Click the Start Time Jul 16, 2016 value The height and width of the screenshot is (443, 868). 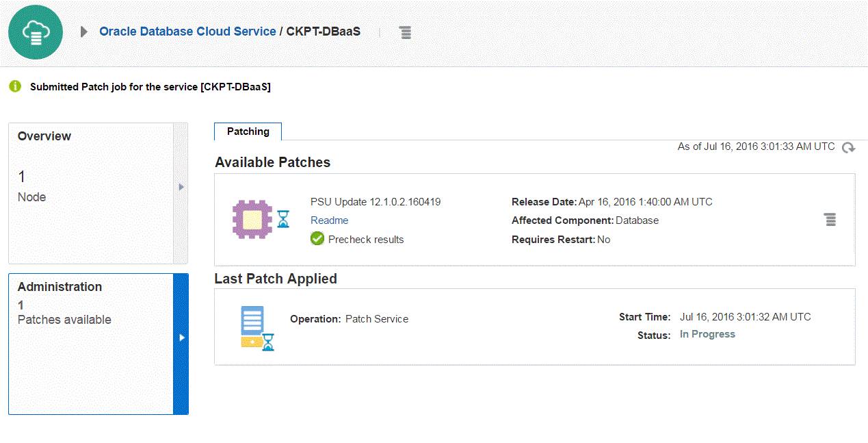746,317
